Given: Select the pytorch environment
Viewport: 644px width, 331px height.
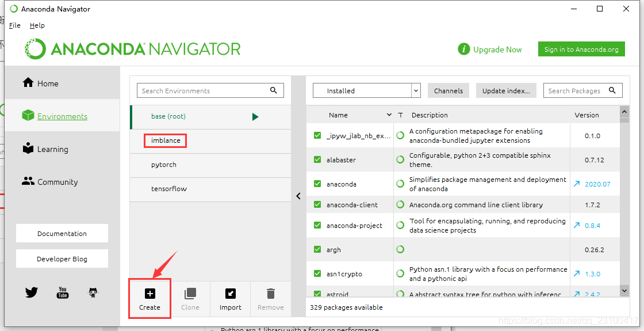Looking at the screenshot, I should tap(210, 165).
